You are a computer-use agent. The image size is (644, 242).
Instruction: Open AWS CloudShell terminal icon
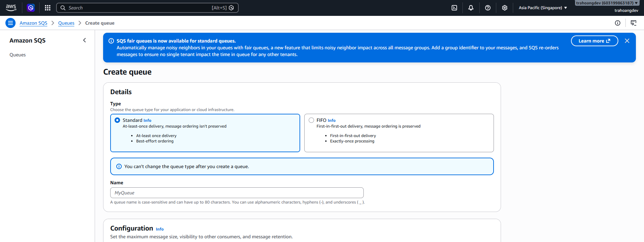point(454,8)
